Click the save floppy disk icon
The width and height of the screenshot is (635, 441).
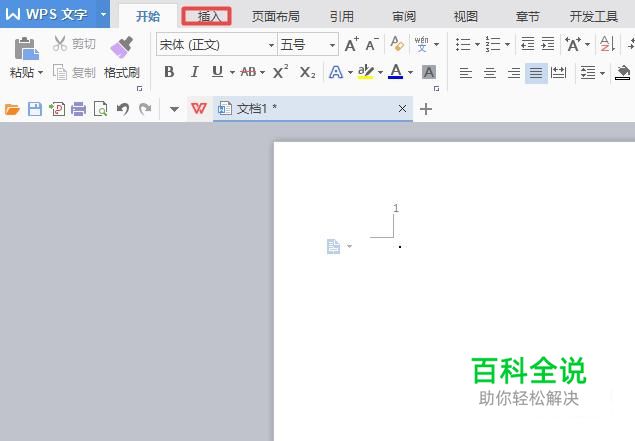[x=35, y=109]
